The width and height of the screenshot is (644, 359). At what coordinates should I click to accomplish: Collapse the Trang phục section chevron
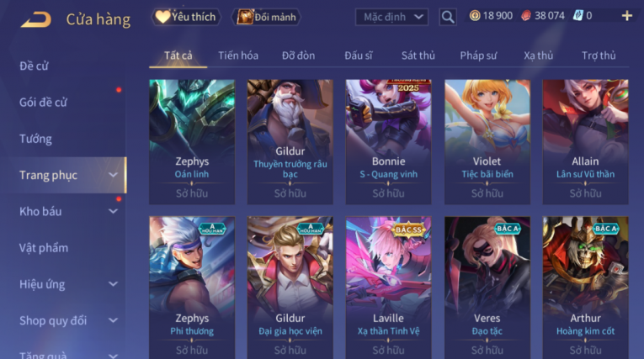(113, 175)
